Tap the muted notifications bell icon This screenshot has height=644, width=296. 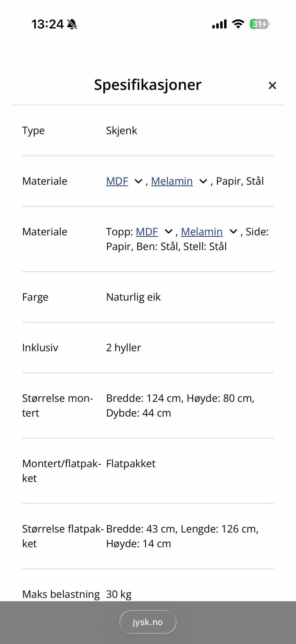72,24
